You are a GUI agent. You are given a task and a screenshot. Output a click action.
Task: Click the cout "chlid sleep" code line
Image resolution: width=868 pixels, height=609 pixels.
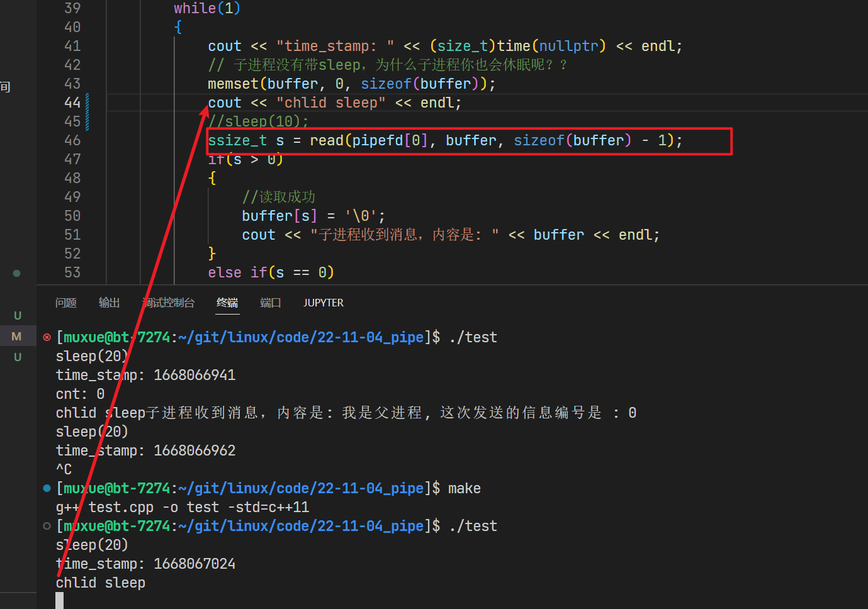coord(335,103)
